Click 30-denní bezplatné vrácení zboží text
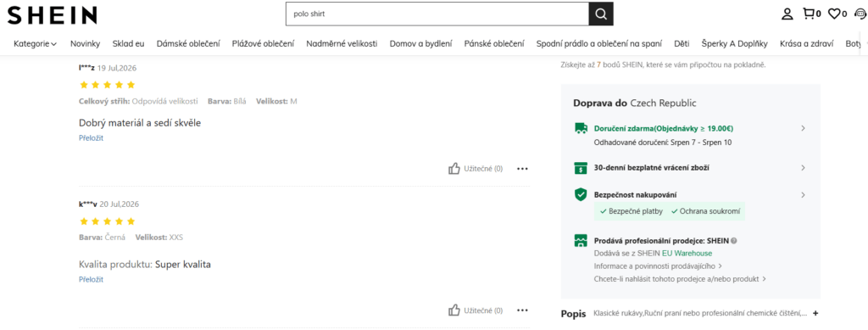The height and width of the screenshot is (330, 868). [x=652, y=167]
